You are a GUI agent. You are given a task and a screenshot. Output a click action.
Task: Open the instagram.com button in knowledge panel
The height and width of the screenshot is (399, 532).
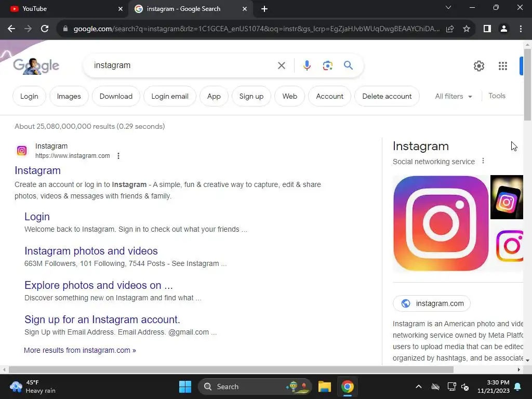(432, 303)
